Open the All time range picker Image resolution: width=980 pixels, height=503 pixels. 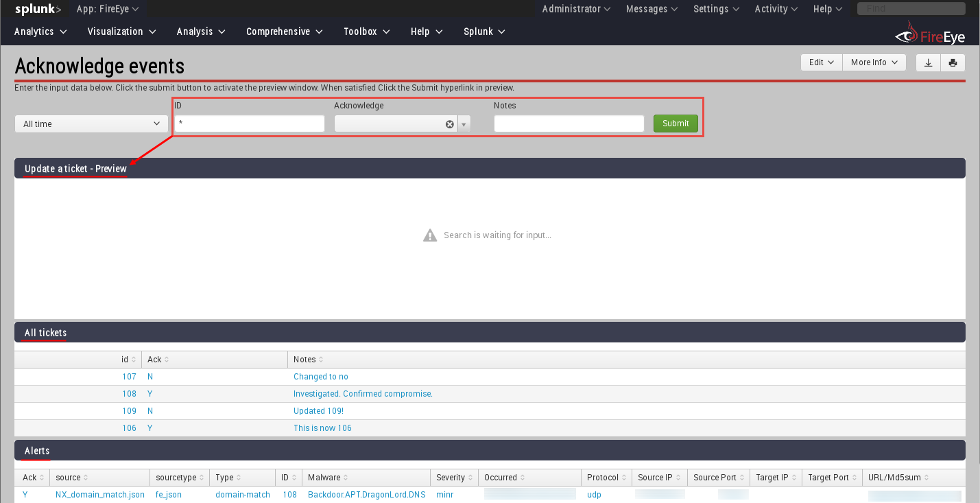(x=91, y=124)
